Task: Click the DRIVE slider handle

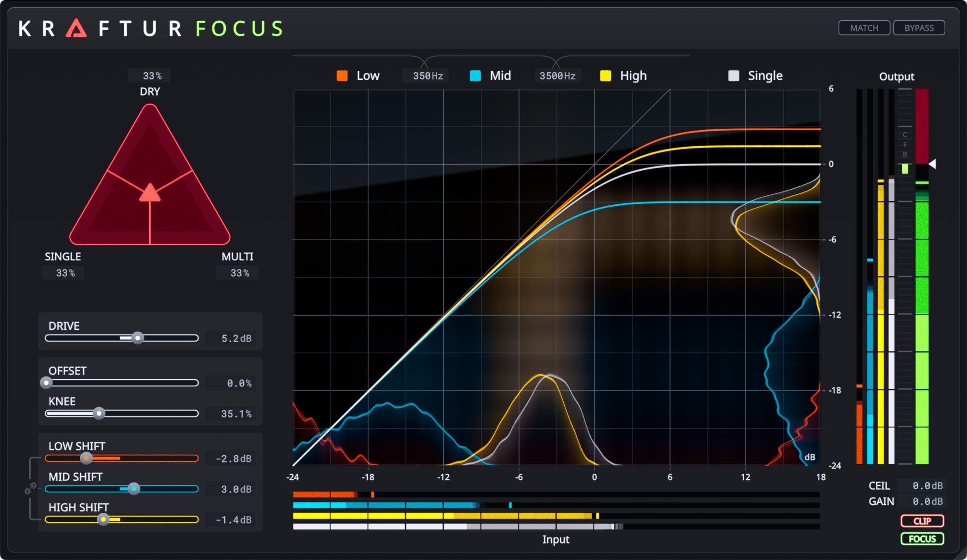Action: point(137,338)
